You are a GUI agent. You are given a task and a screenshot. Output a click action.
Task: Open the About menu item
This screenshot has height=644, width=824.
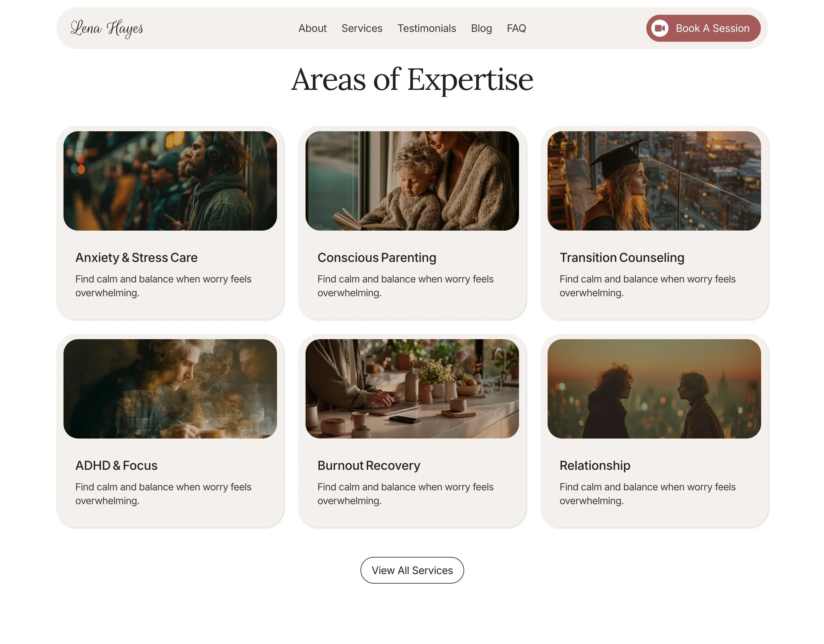click(x=312, y=28)
